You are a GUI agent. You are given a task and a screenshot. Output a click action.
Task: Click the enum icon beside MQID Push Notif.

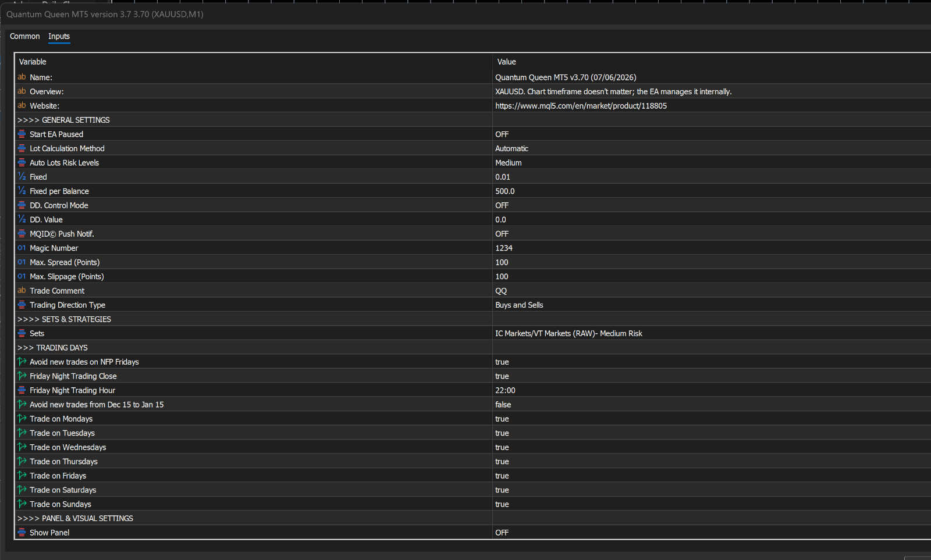[x=22, y=234]
